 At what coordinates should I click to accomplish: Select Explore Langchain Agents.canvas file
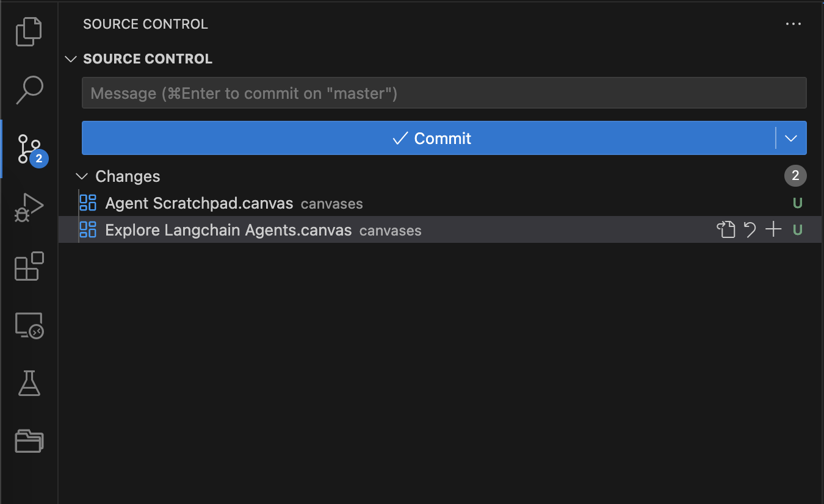(228, 230)
